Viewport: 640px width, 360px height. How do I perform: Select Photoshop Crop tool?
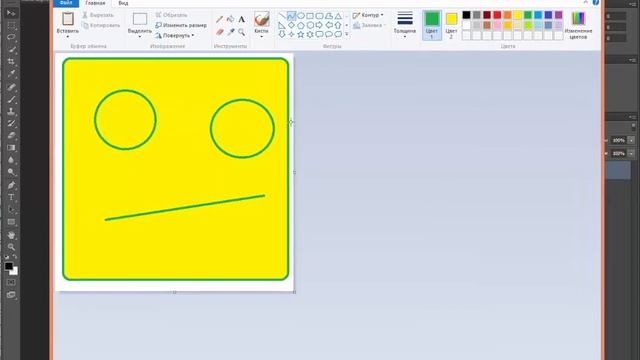point(11,62)
